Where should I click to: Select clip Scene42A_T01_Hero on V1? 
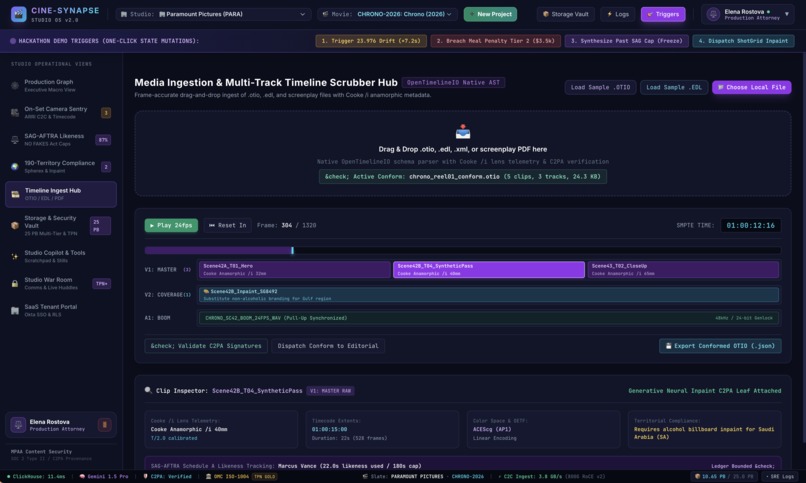tap(295, 269)
